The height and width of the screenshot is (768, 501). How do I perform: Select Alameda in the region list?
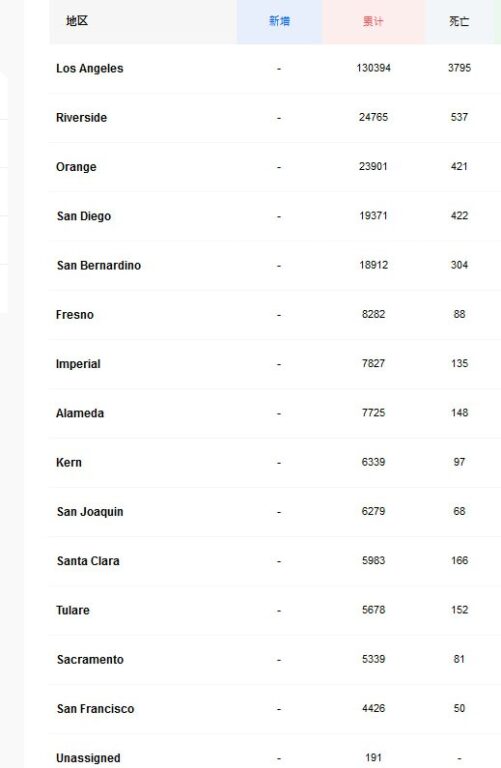(x=80, y=413)
